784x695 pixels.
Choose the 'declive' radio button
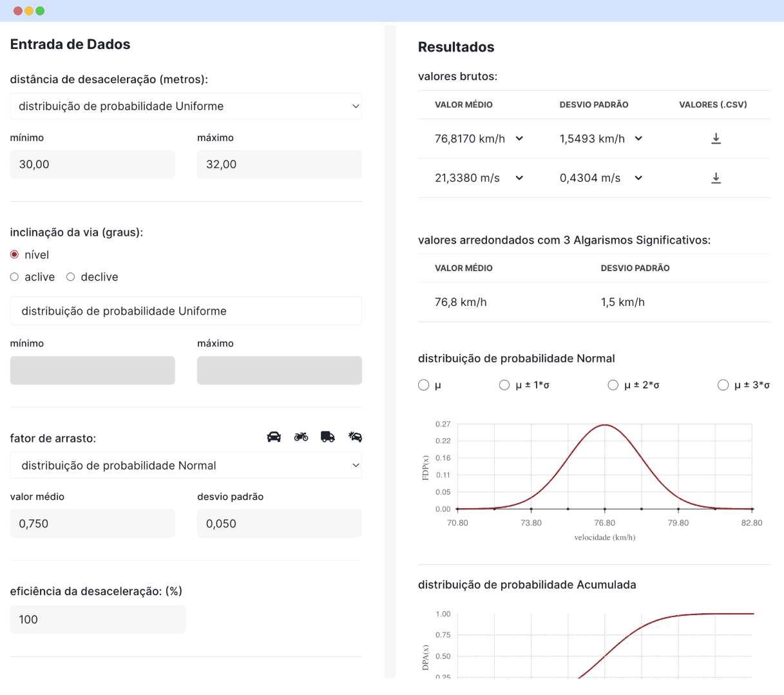(71, 277)
